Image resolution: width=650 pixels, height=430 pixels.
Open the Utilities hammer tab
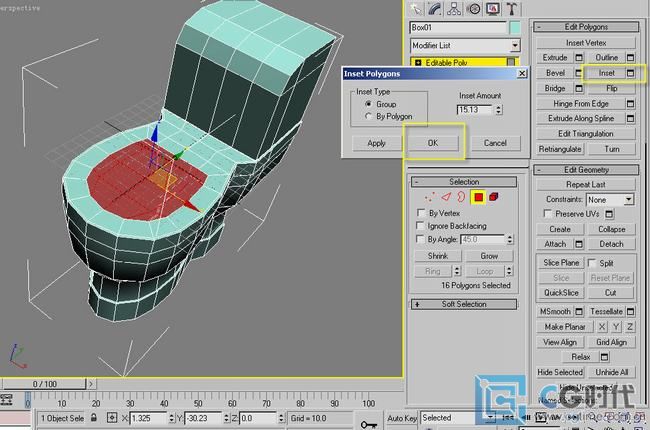click(x=512, y=9)
